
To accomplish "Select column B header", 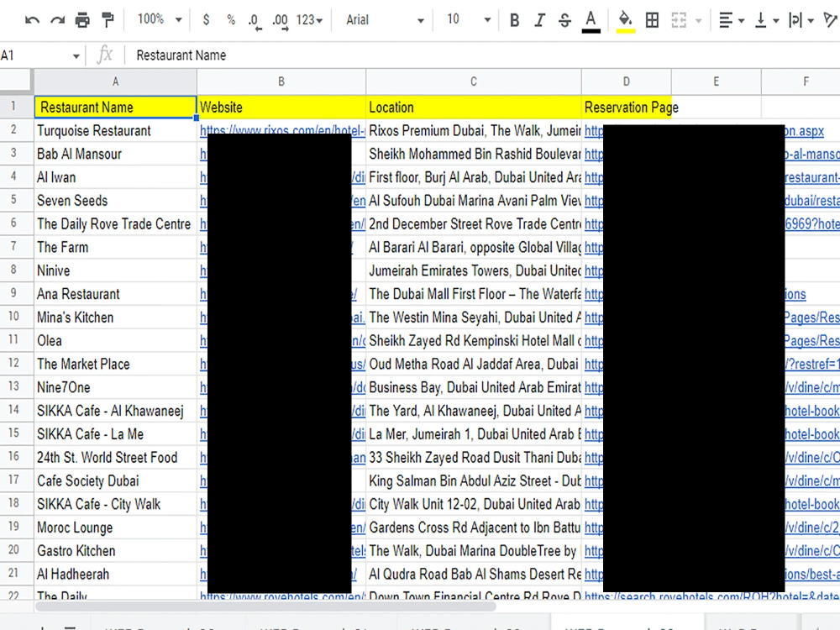I will 281,81.
